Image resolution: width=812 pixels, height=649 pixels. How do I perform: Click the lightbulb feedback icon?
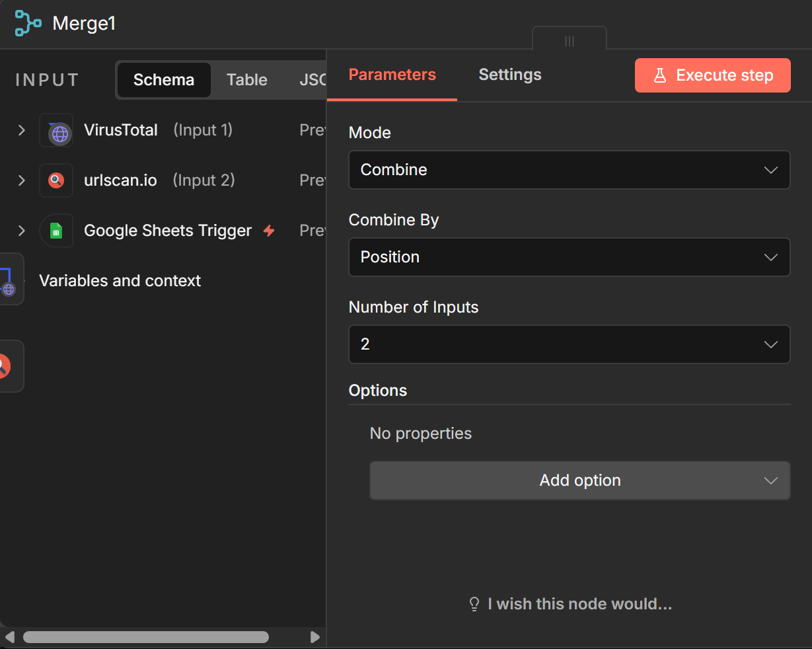[474, 604]
